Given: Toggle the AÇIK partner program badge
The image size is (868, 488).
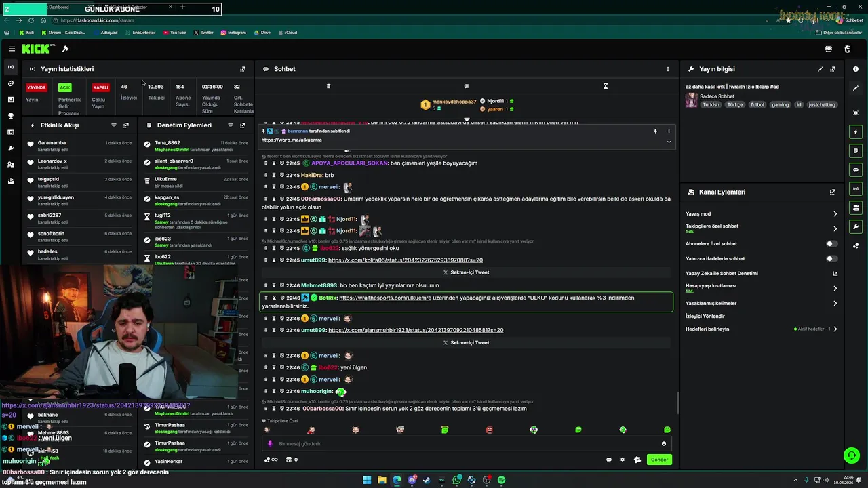Looking at the screenshot, I should 65,87.
